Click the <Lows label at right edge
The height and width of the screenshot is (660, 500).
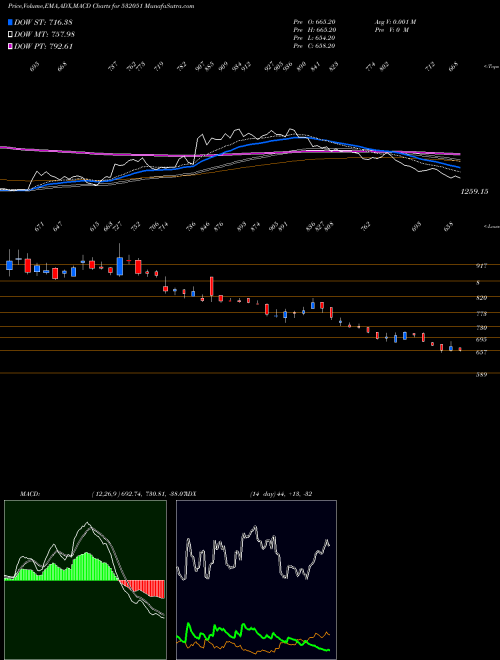coord(491,226)
